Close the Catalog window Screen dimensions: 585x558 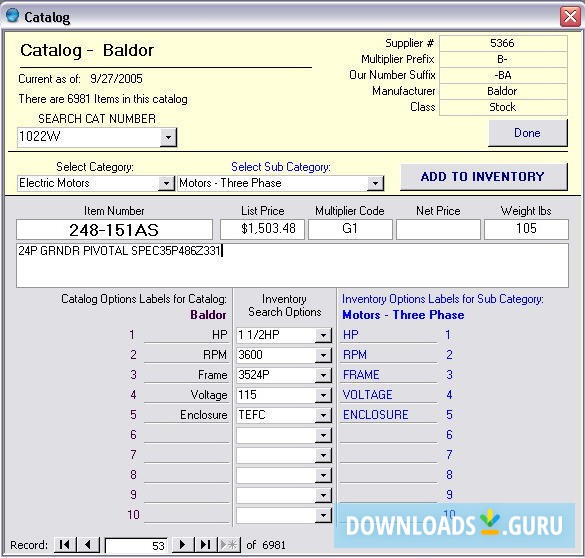[570, 16]
